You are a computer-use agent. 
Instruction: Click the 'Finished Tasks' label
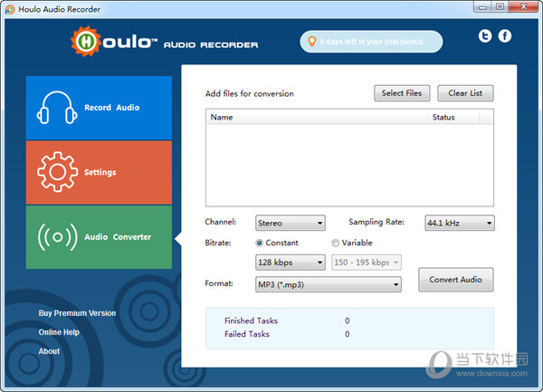(x=251, y=320)
